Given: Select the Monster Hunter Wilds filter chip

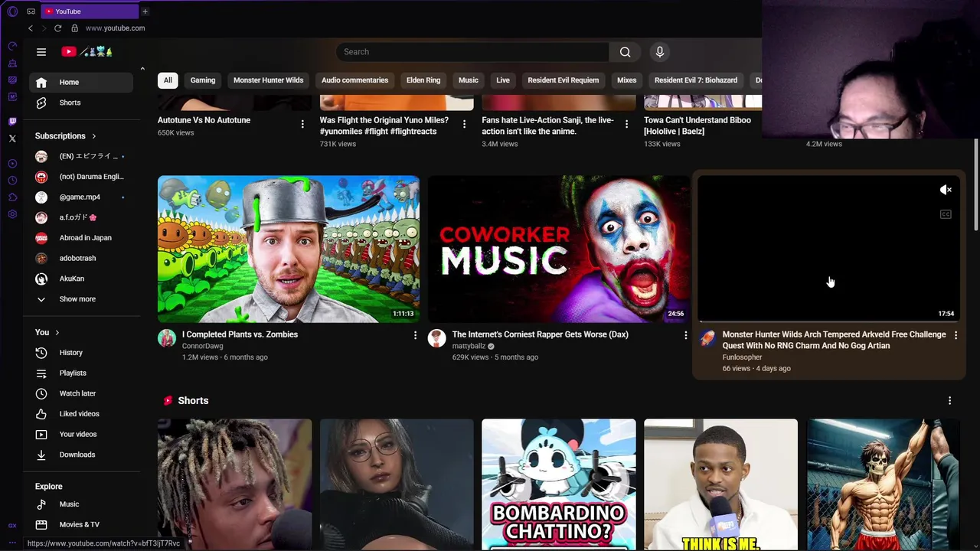Looking at the screenshot, I should 268,80.
